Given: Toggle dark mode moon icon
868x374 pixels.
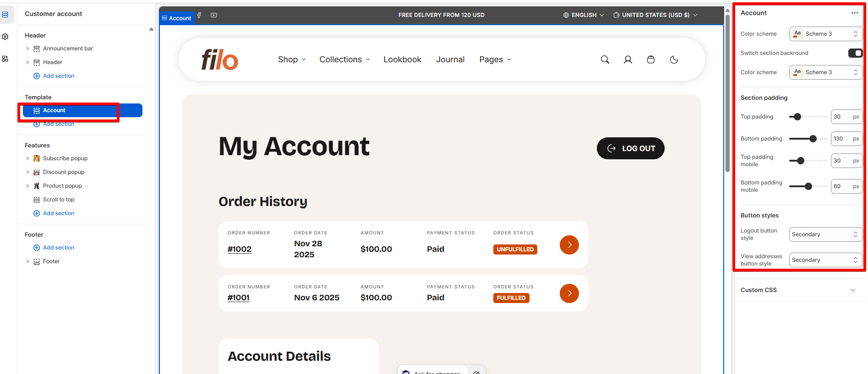Looking at the screenshot, I should point(674,60).
